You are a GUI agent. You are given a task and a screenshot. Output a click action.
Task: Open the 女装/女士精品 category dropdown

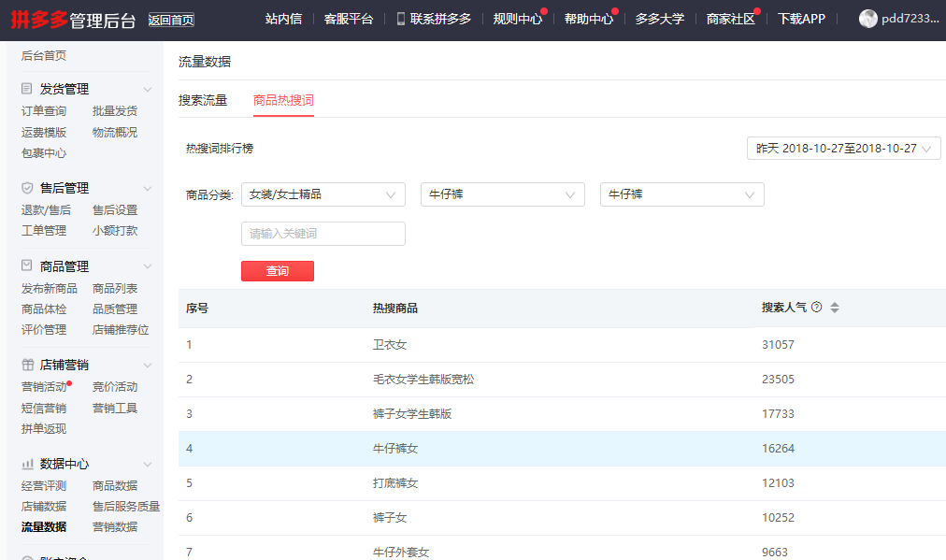coord(322,194)
